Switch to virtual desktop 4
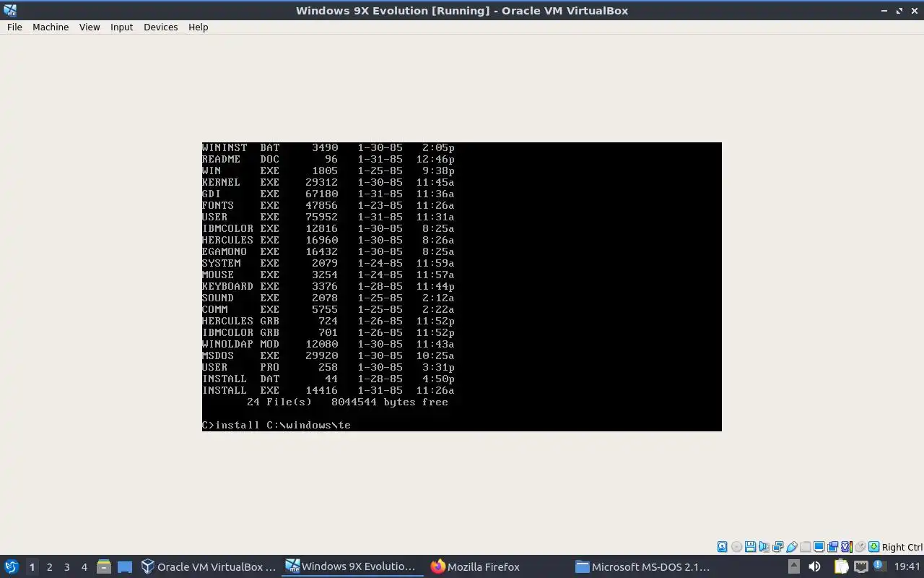This screenshot has width=924, height=578. point(84,567)
